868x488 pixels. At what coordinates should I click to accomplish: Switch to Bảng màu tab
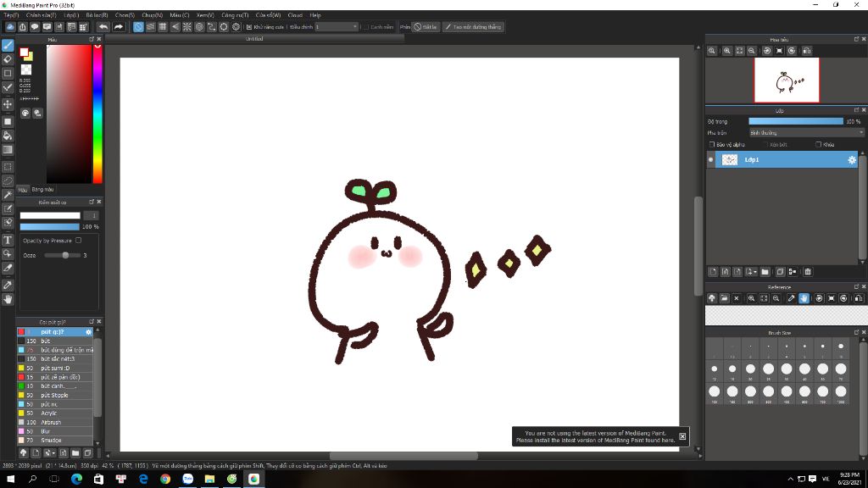point(42,190)
